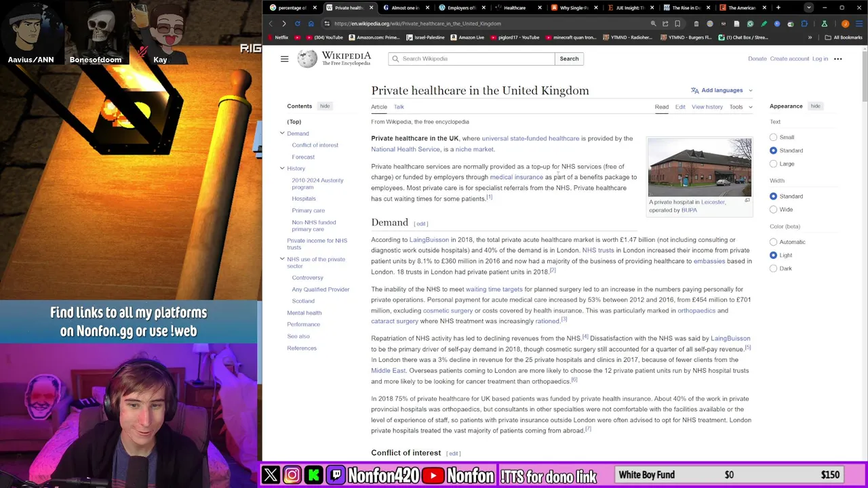The image size is (868, 488).
Task: Switch to the Article tab
Action: point(379,107)
